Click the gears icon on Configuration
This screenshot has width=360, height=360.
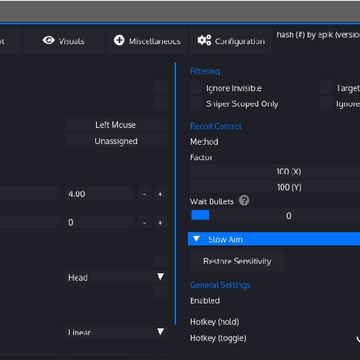coord(204,41)
